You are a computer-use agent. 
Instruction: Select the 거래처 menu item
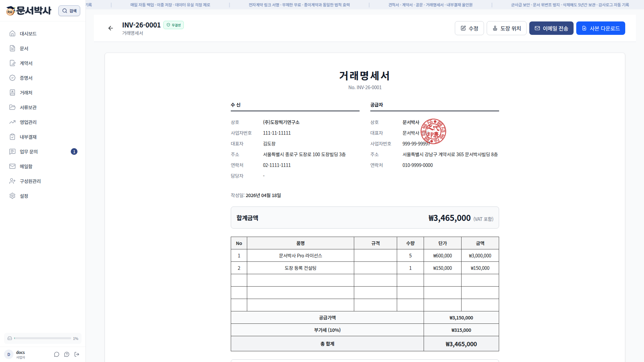43,93
